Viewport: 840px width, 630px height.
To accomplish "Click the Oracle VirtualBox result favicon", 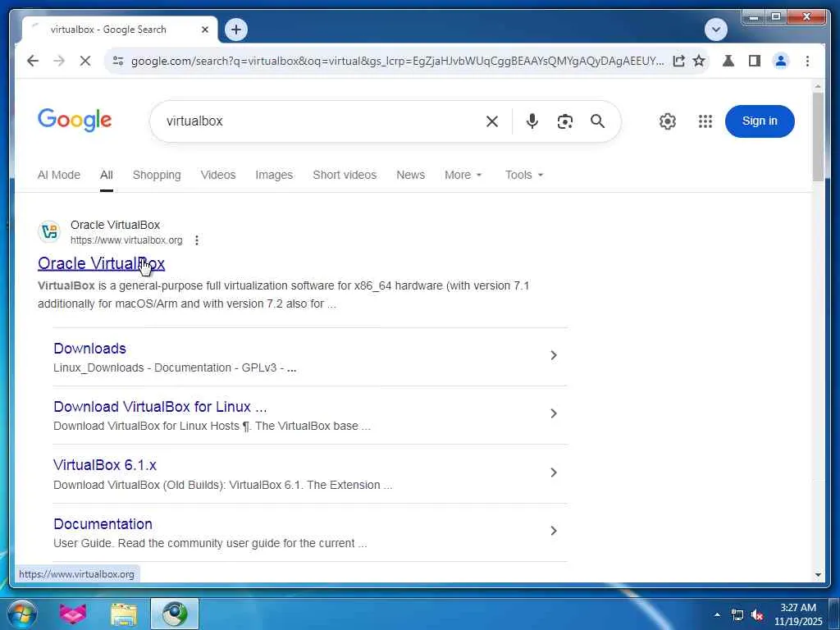I will click(x=49, y=232).
